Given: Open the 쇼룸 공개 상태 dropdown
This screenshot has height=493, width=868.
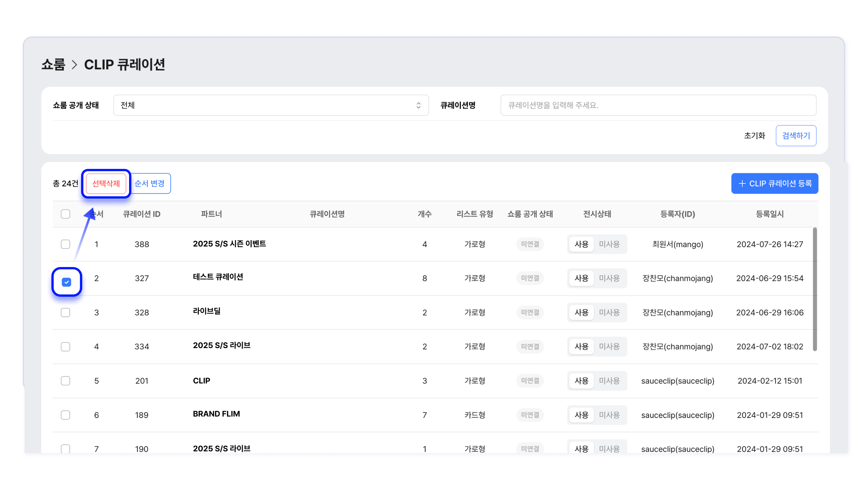Looking at the screenshot, I should click(x=271, y=105).
